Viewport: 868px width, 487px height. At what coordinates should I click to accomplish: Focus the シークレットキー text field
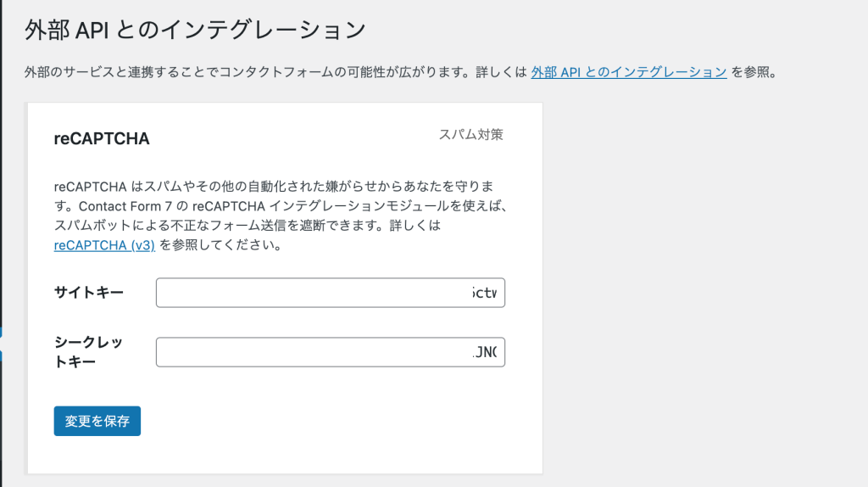[331, 352]
